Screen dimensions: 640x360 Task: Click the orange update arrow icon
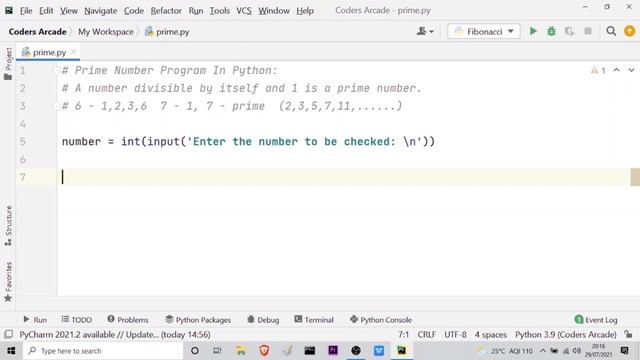629,31
